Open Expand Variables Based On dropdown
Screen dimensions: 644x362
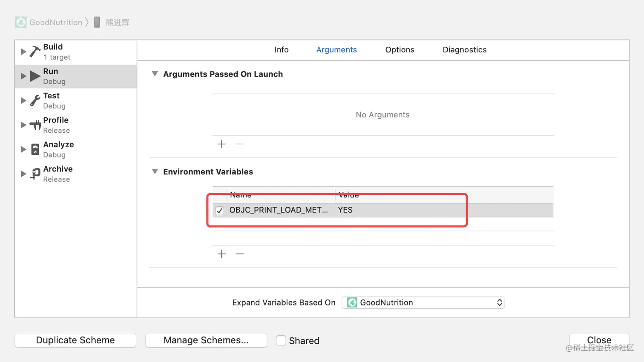point(423,302)
